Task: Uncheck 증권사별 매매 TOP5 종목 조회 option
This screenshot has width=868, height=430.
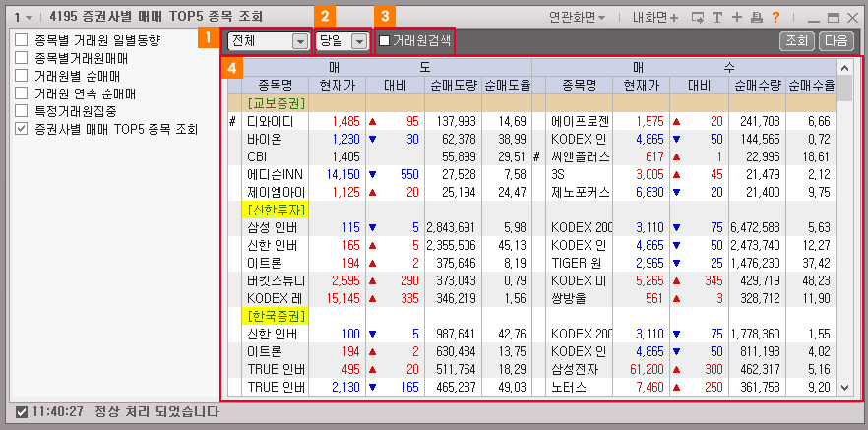Action: [x=21, y=128]
